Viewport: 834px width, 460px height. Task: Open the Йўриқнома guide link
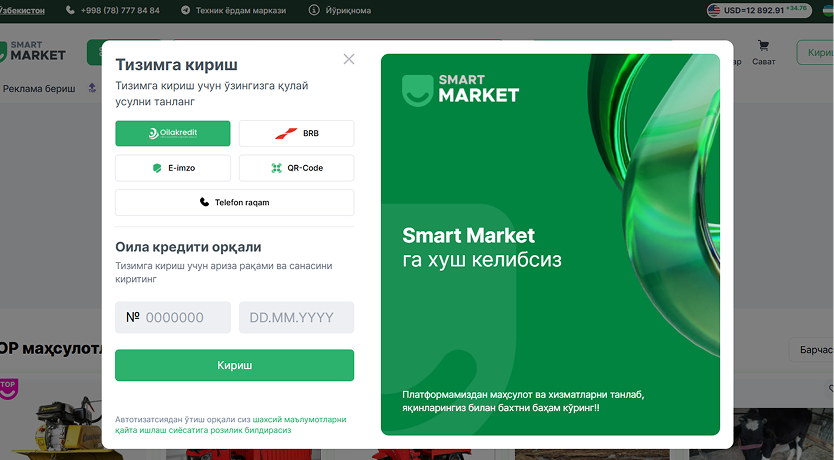tap(348, 10)
